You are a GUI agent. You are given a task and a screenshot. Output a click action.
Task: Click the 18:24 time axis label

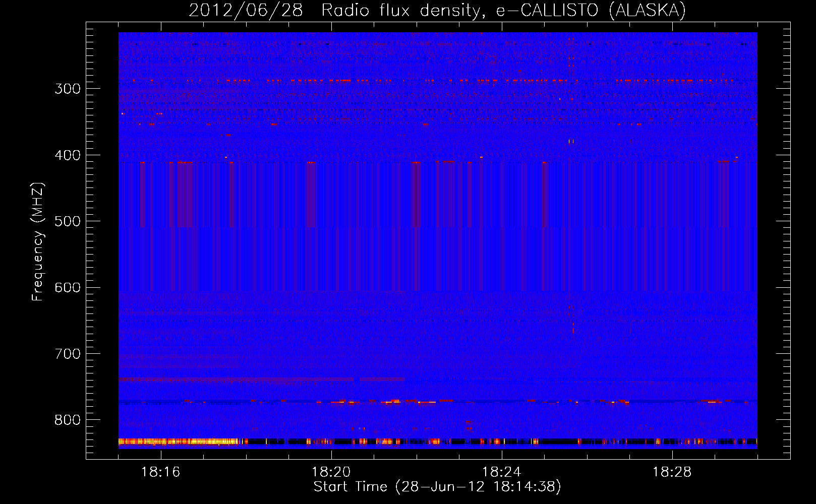coord(501,472)
